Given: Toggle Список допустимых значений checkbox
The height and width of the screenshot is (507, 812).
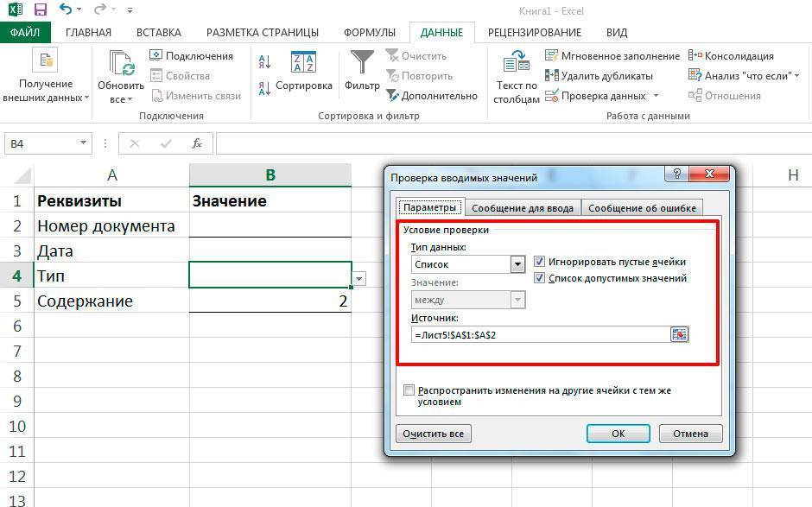Looking at the screenshot, I should [x=540, y=278].
